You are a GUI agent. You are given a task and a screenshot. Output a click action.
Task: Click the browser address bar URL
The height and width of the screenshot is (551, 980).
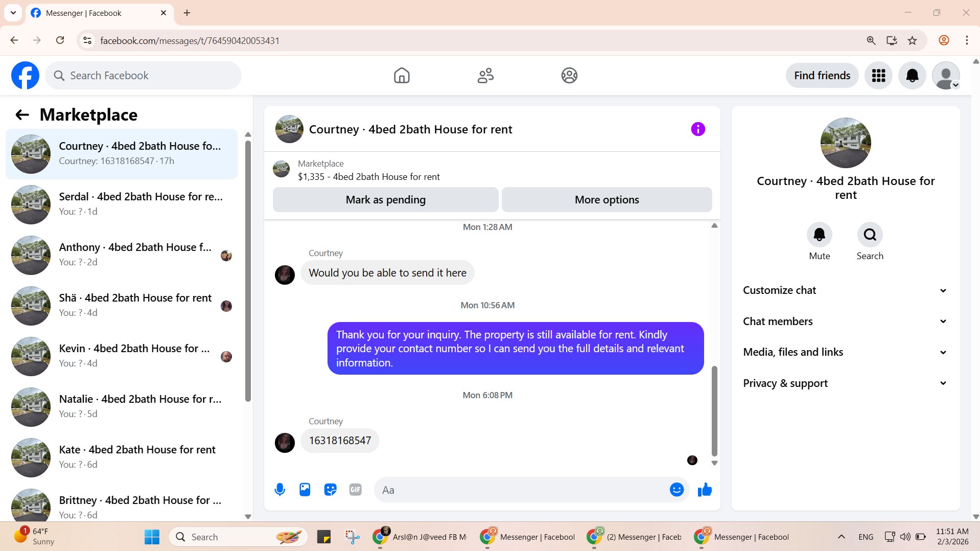point(190,40)
